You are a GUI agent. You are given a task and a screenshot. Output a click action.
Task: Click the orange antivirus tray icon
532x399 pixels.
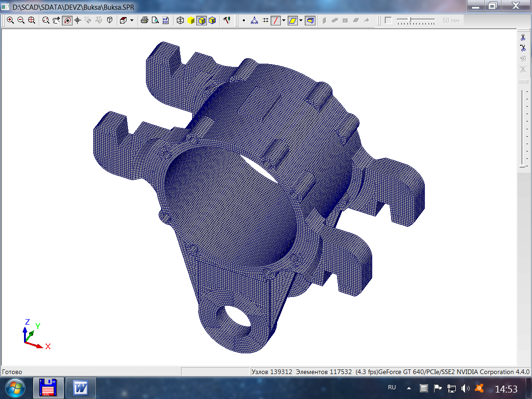pos(479,388)
